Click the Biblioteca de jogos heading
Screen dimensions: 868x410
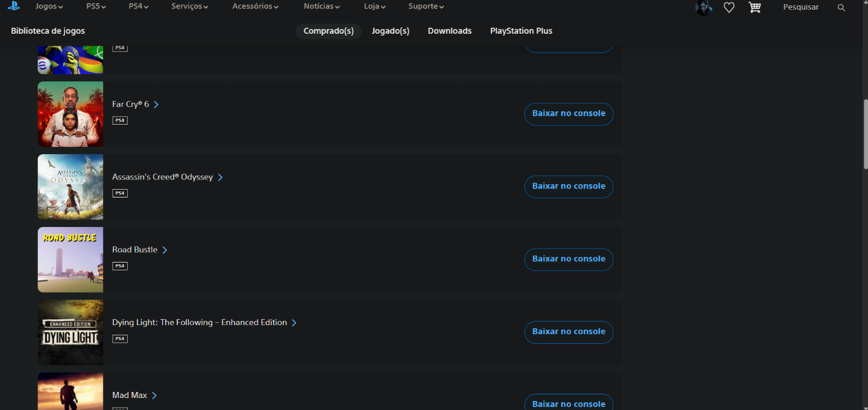[48, 31]
